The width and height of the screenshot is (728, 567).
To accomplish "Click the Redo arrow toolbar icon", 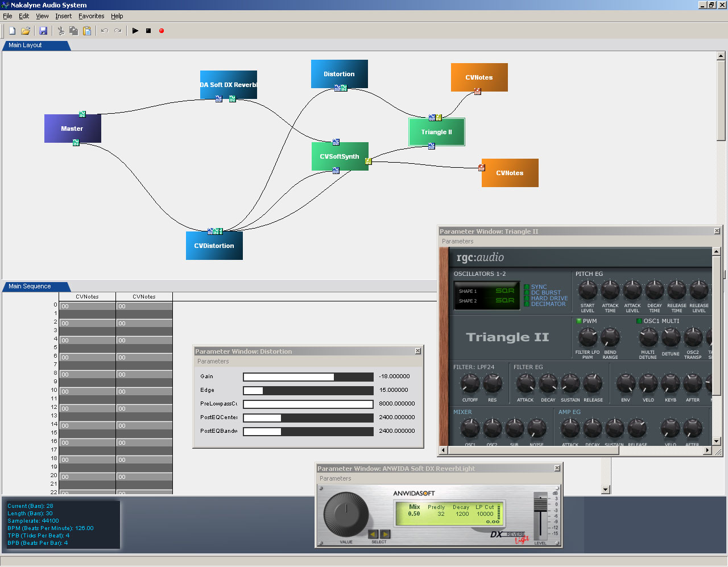I will coord(118,31).
